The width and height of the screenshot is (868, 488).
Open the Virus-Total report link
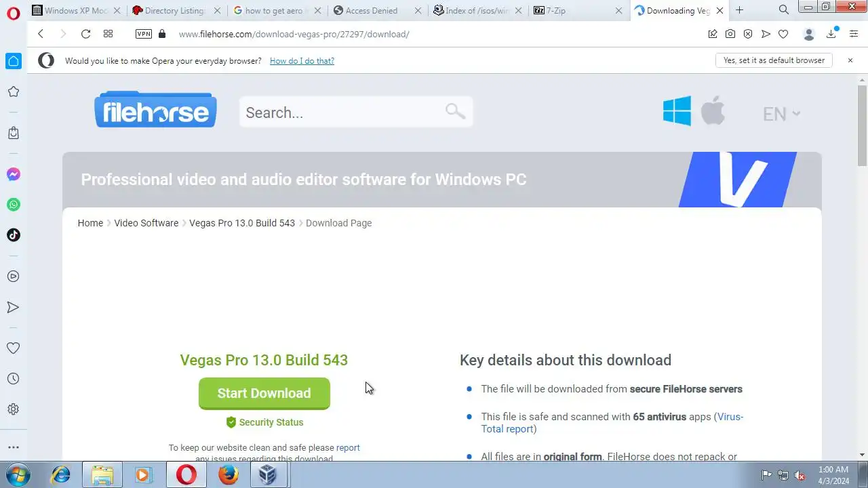612,423
